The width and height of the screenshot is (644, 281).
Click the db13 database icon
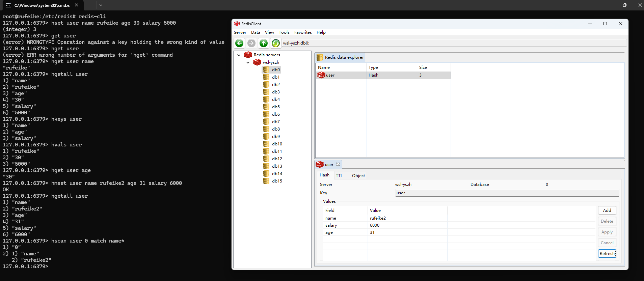tap(266, 166)
